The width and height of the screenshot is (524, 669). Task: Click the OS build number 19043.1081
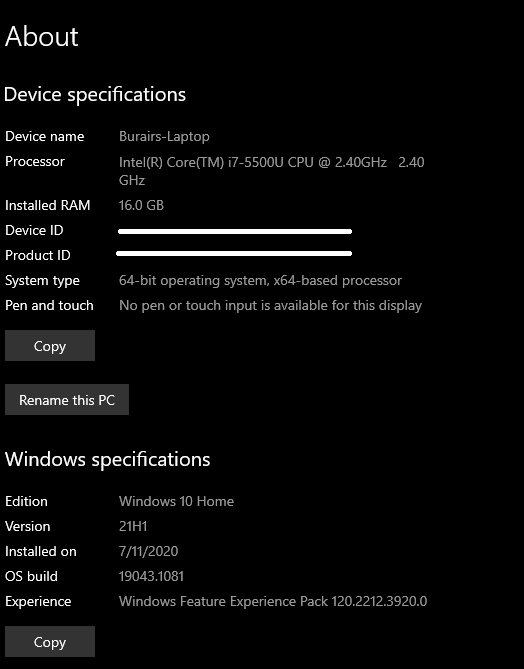[x=151, y=576]
